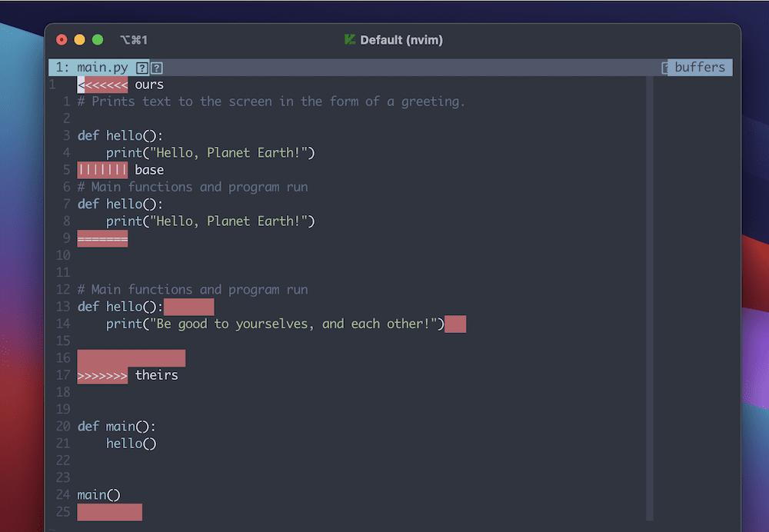
Task: Click the 'base' conflict marker line
Action: pyautogui.click(x=120, y=170)
